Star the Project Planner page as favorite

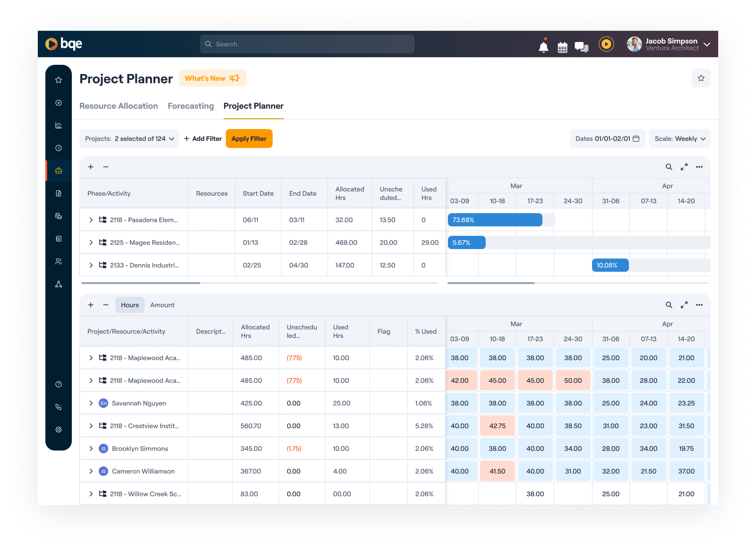(701, 78)
